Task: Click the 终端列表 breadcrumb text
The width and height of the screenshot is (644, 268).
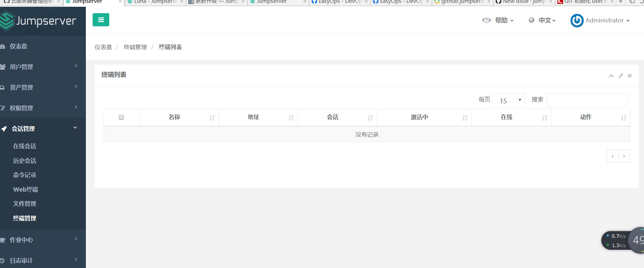Action: coord(170,47)
